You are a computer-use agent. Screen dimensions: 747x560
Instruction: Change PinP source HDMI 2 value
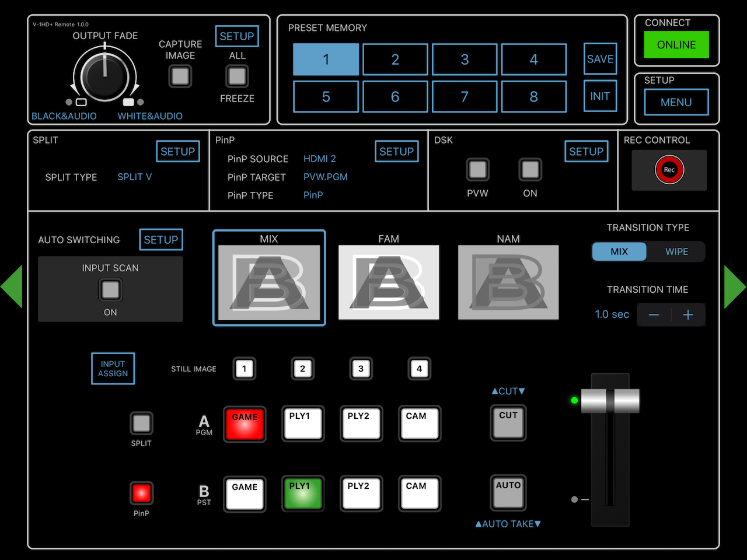click(x=320, y=159)
